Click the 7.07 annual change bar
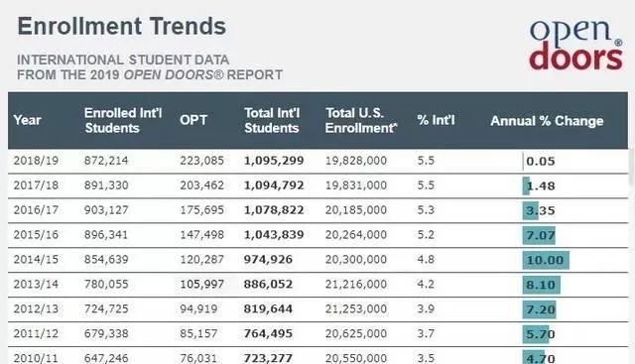This screenshot has width=635, height=364. coord(539,235)
